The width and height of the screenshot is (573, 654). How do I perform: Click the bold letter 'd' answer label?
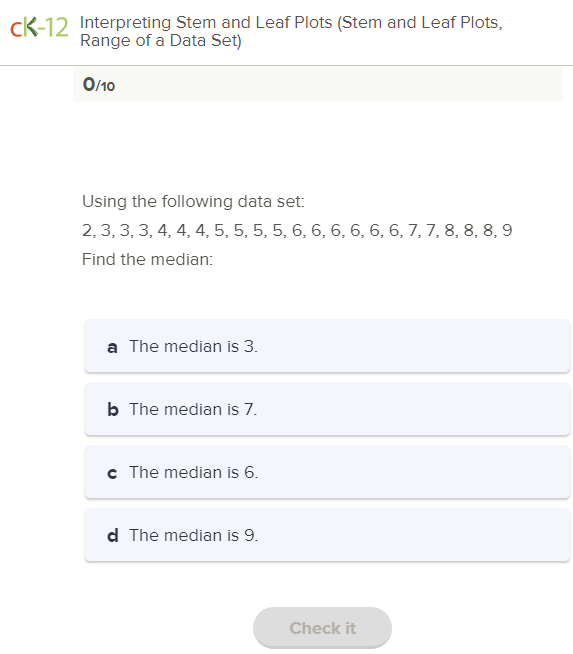pos(113,535)
